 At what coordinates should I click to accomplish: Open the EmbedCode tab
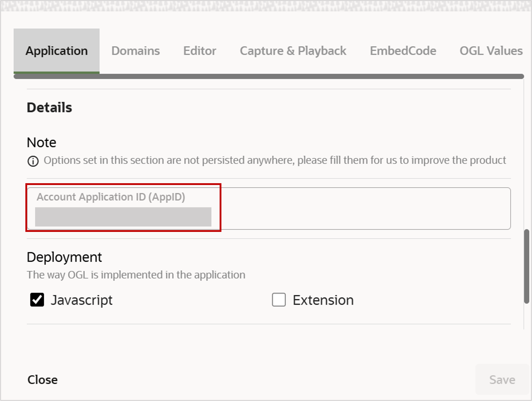point(403,51)
